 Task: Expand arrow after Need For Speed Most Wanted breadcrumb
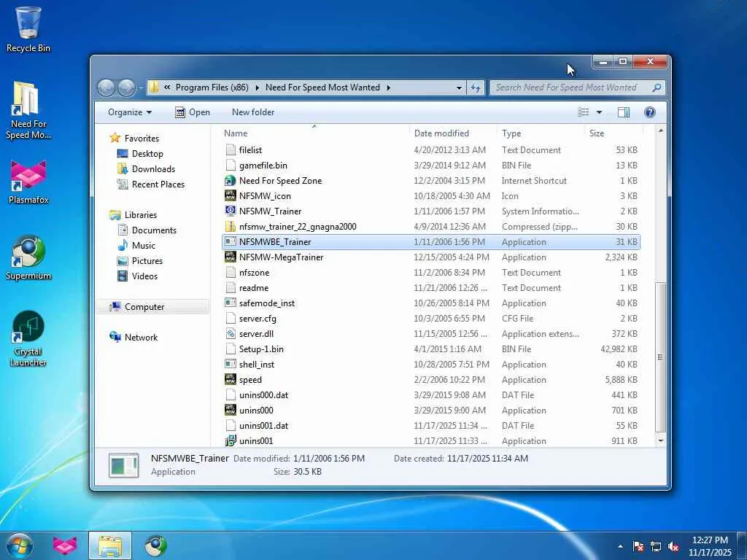[x=389, y=87]
